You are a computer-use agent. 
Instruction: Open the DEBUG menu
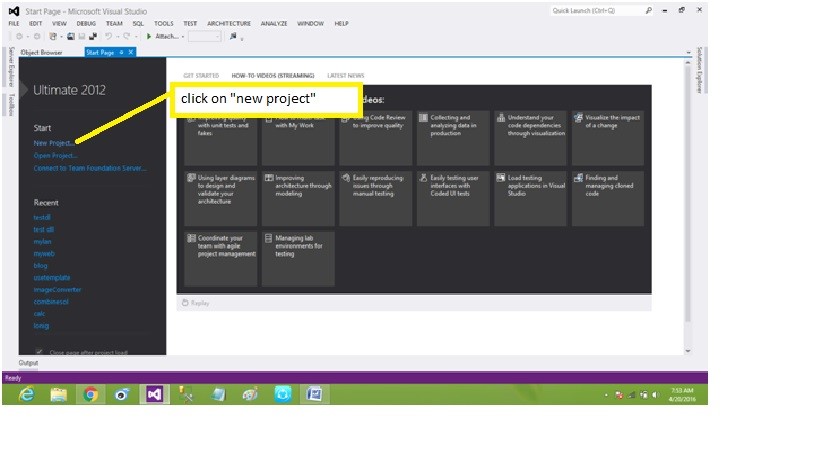86,23
